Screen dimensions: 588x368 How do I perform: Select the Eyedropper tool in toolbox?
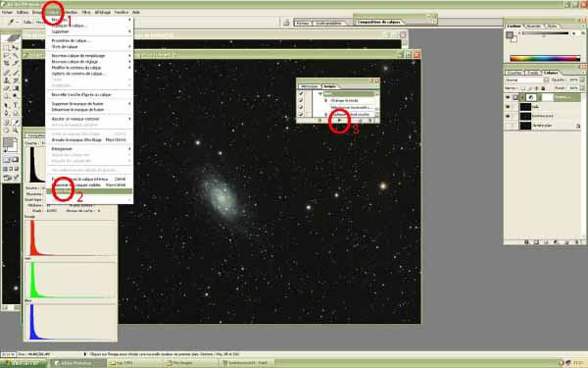tap(16, 122)
